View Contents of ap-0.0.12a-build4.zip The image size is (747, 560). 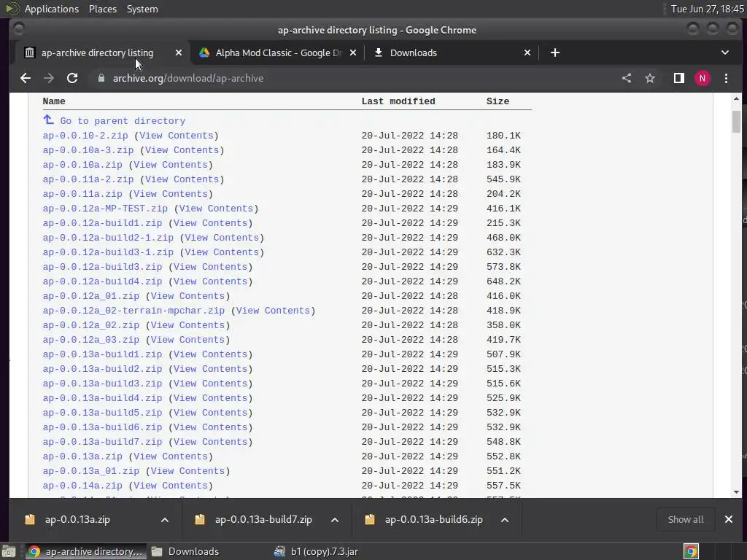[211, 281]
